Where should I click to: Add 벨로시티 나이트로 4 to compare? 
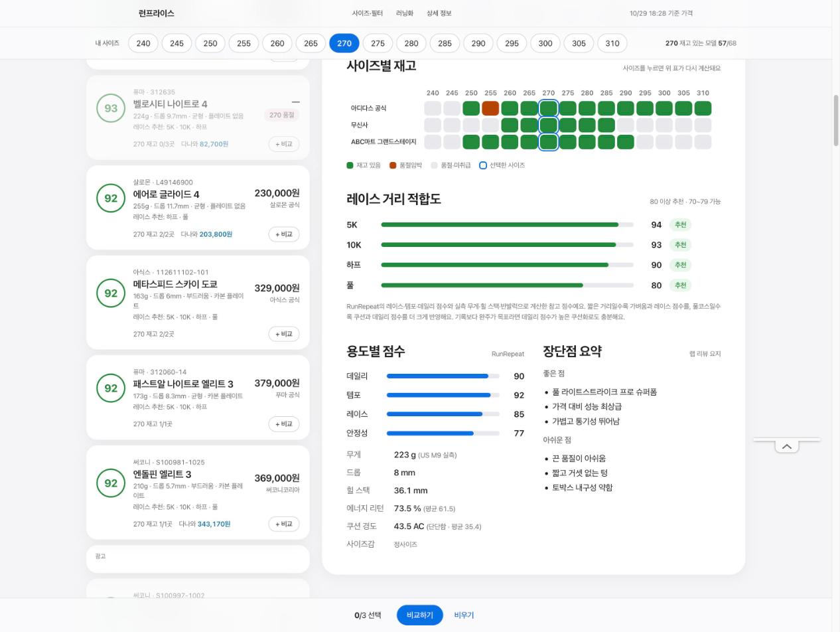tap(284, 144)
